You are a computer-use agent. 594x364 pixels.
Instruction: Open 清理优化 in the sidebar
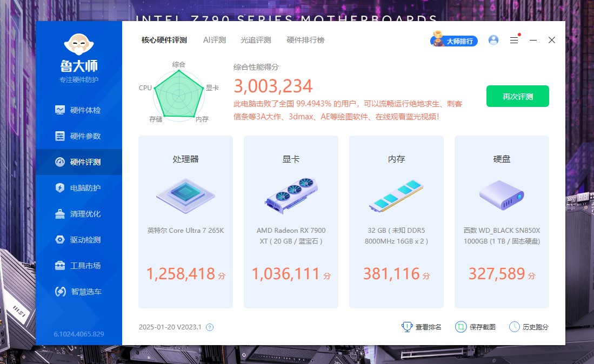pos(79,214)
